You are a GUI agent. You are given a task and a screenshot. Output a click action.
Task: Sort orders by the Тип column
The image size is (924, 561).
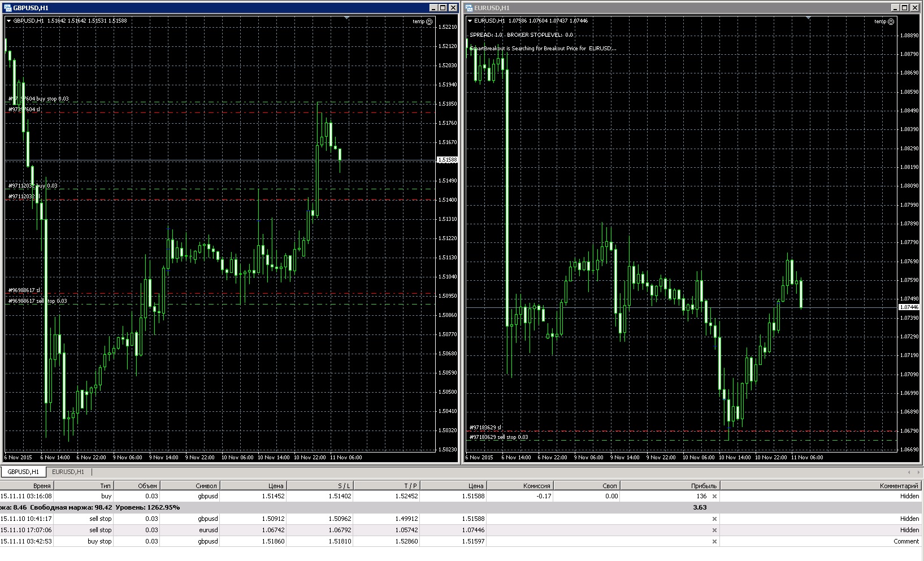(x=84, y=485)
